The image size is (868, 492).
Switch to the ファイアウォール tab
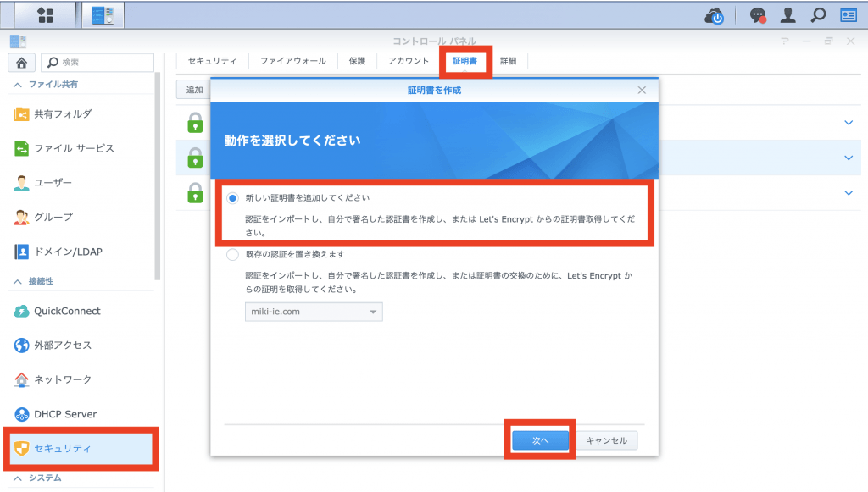292,62
